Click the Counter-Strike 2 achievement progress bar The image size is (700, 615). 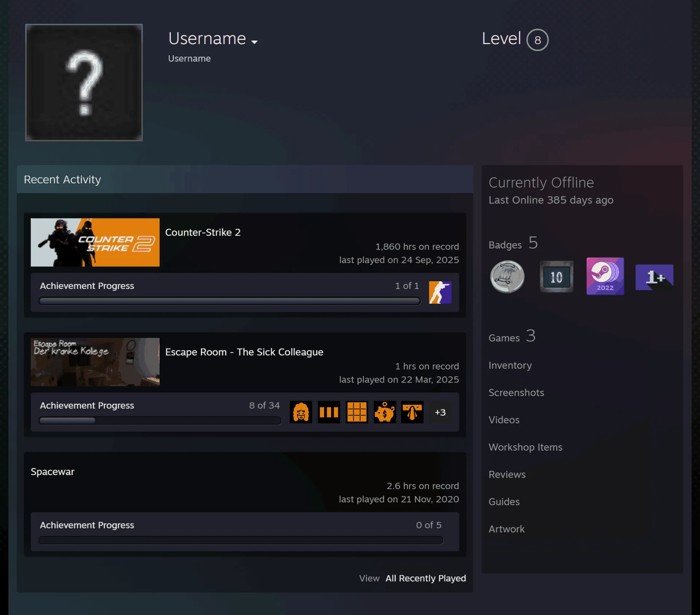click(x=230, y=301)
